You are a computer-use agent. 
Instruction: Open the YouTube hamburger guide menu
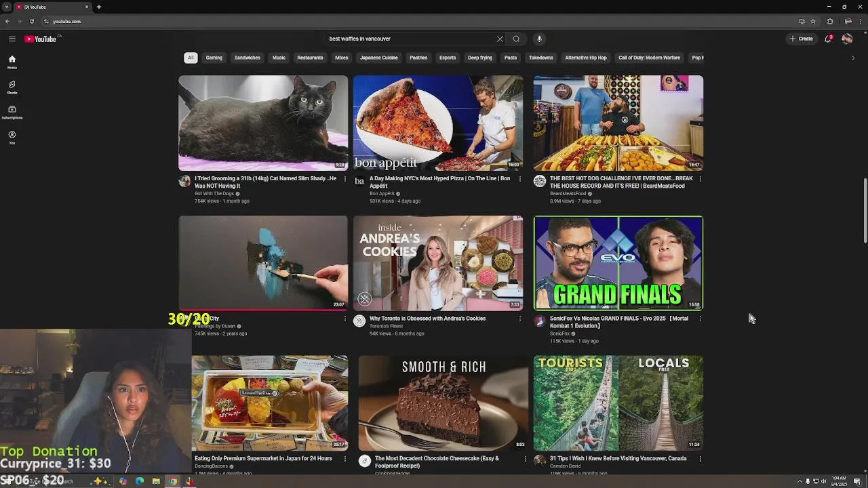(x=12, y=39)
